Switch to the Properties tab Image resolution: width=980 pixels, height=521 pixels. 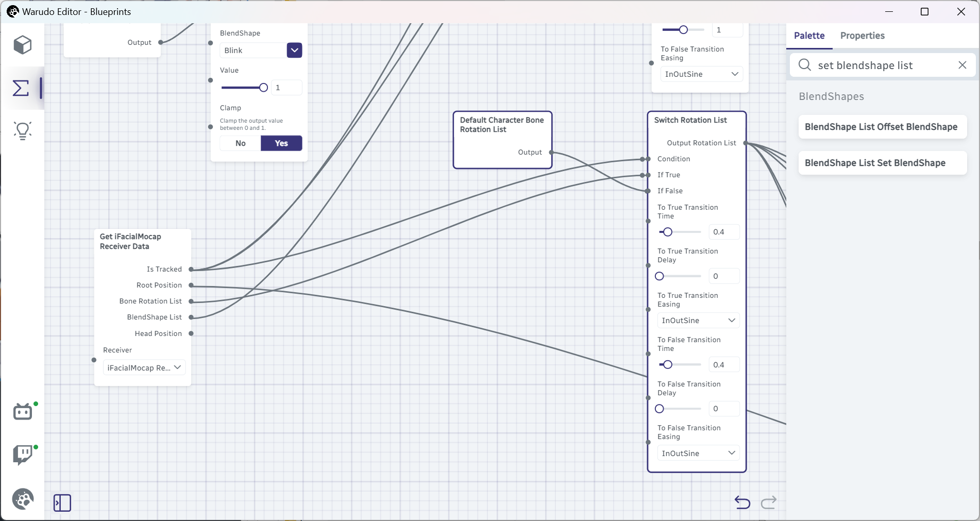[863, 36]
